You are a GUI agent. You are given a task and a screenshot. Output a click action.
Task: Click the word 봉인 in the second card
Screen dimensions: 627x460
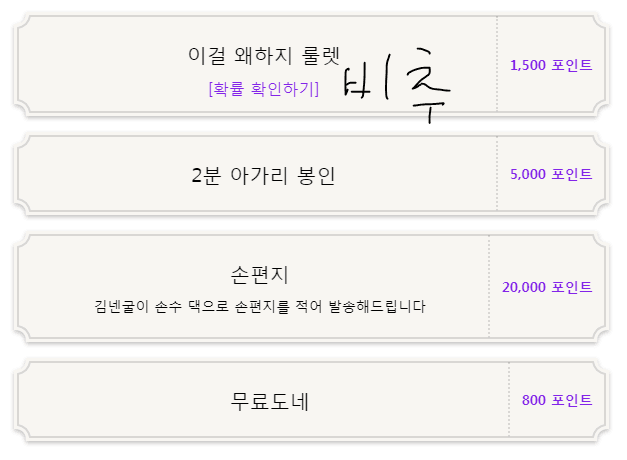tap(316, 176)
